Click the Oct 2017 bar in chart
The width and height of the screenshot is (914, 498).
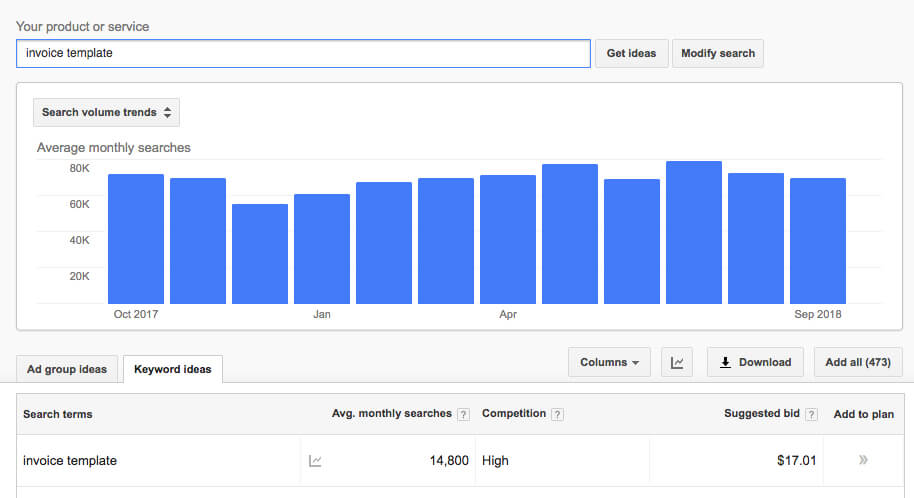136,239
